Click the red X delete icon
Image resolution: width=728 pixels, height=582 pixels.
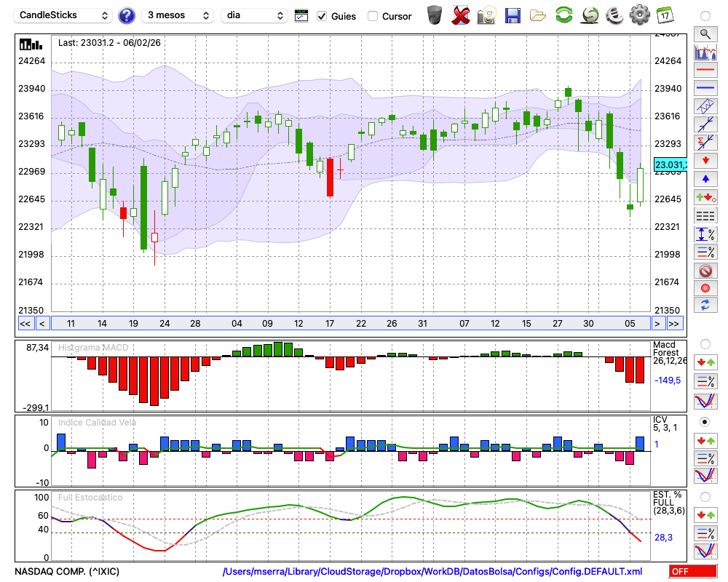coord(461,15)
